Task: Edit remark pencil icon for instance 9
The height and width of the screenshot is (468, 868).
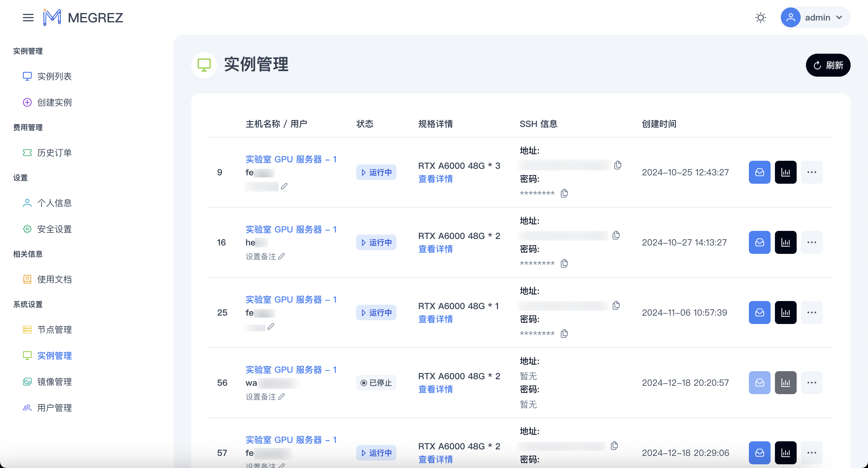Action: pyautogui.click(x=284, y=186)
